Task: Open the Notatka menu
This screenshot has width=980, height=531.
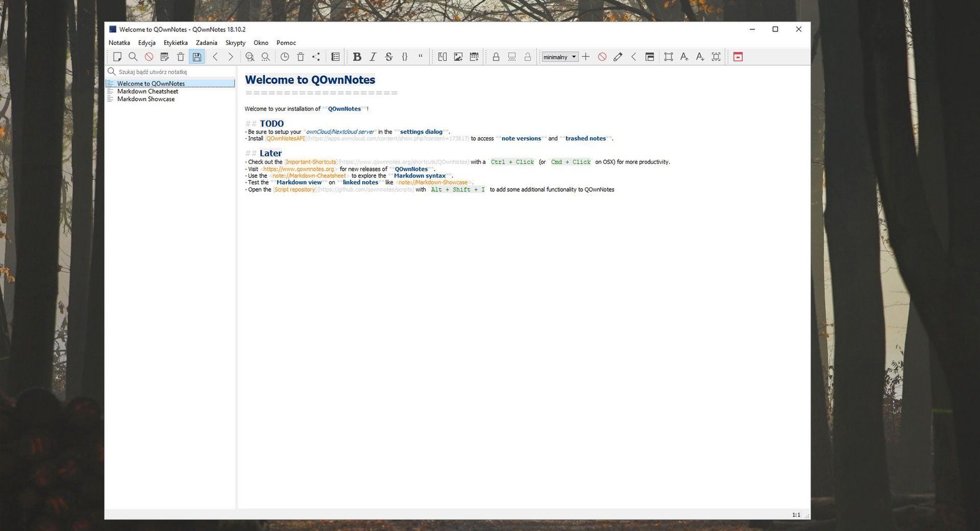Action: click(x=119, y=43)
